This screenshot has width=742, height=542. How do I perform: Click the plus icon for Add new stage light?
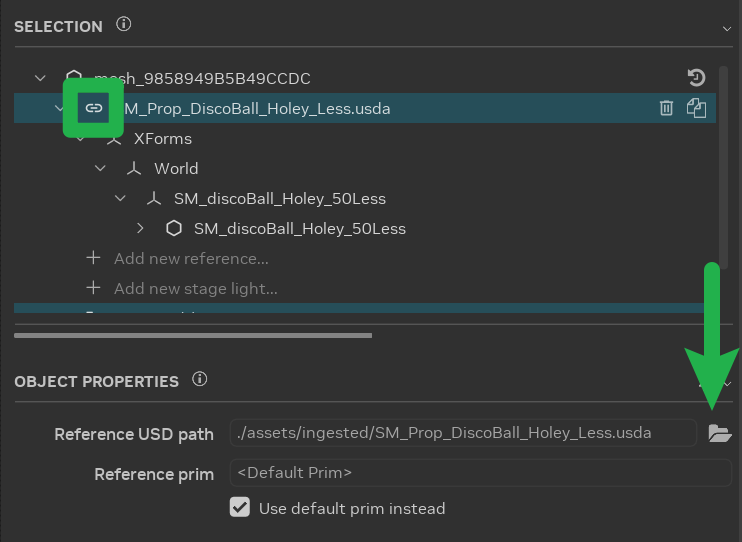point(93,288)
